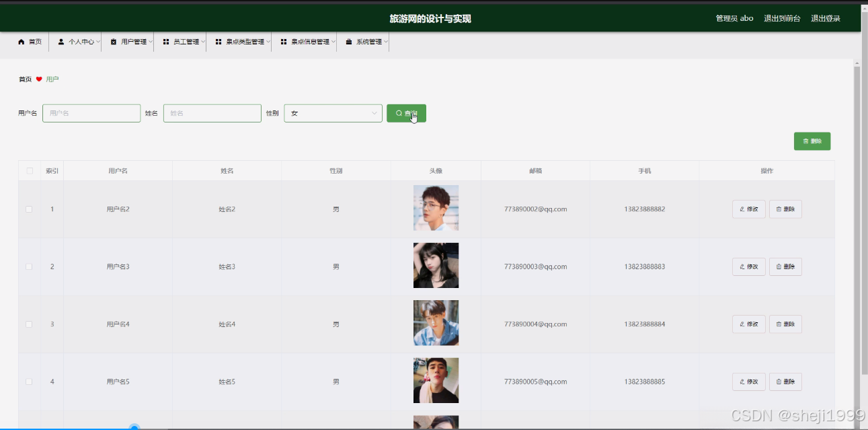Click edit pencil icon for 用户名4 row
This screenshot has width=868, height=430.
tap(742, 324)
